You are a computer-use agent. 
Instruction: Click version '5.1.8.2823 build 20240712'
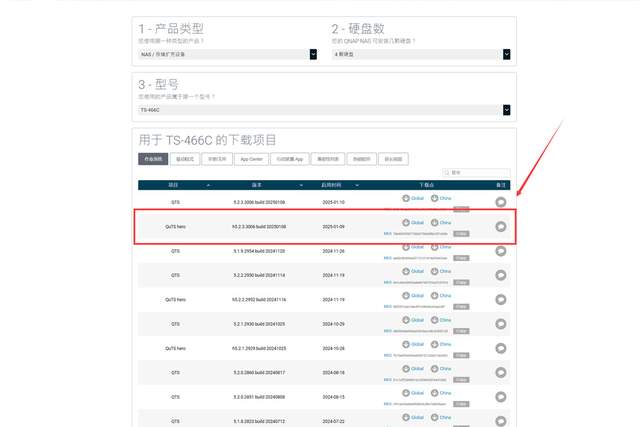coord(259,421)
